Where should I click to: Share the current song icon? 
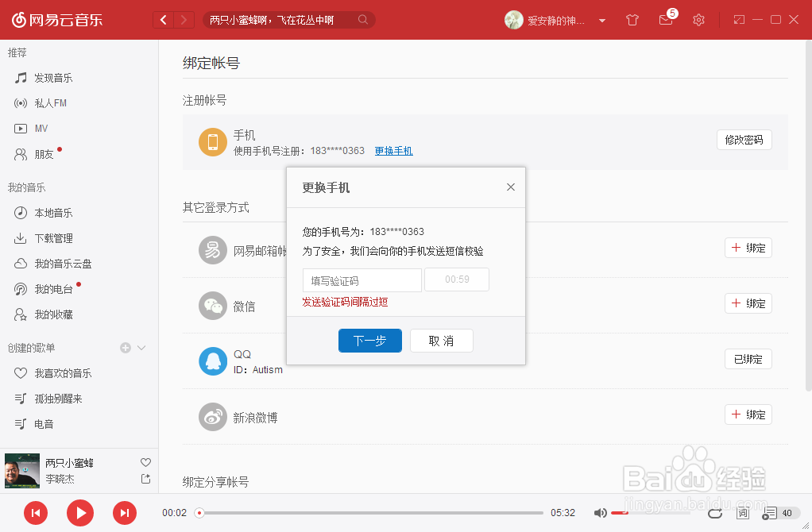(x=145, y=479)
